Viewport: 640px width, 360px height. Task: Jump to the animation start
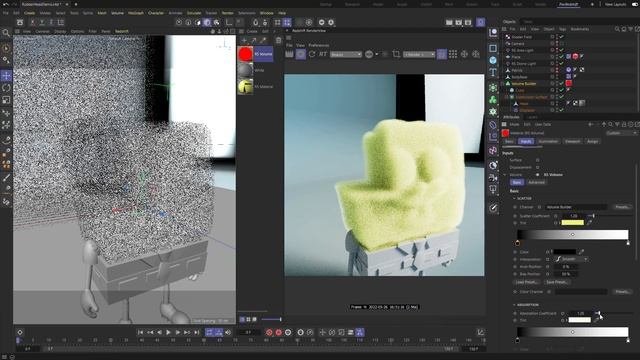tap(140, 332)
